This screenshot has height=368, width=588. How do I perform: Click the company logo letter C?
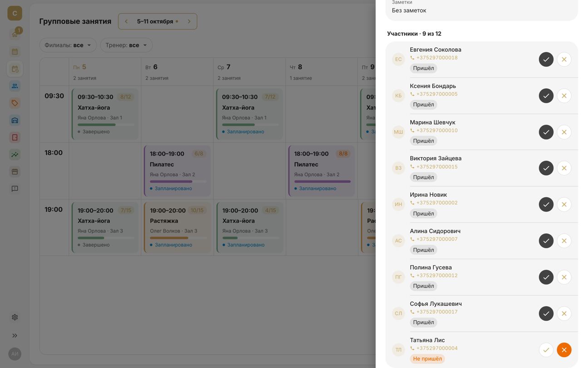15,13
